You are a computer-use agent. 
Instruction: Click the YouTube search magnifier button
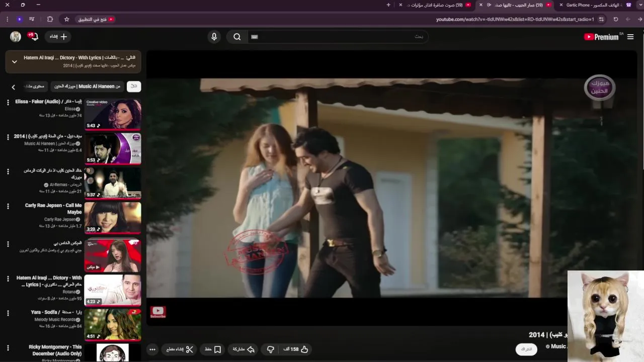tap(237, 37)
